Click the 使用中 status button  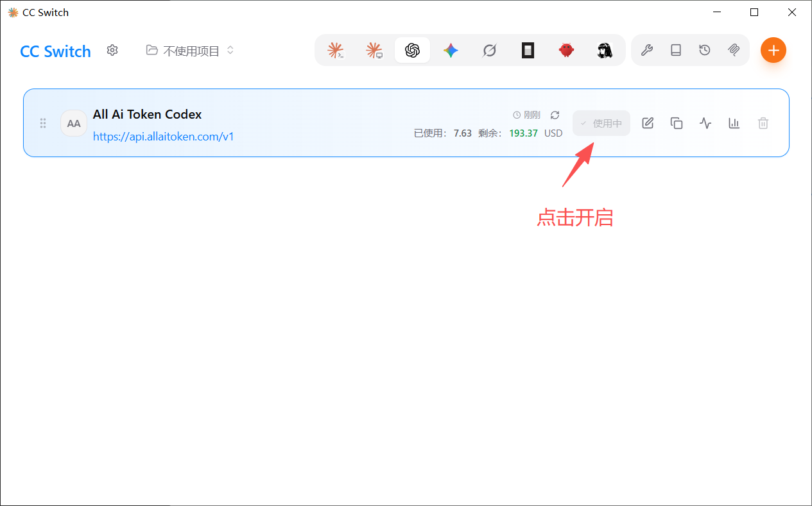(601, 123)
